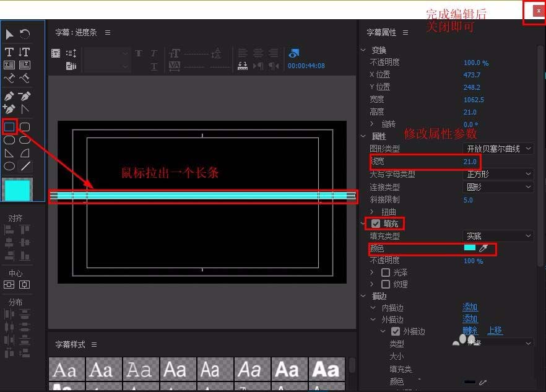Enable the 填充 fill checkbox

coord(375,223)
